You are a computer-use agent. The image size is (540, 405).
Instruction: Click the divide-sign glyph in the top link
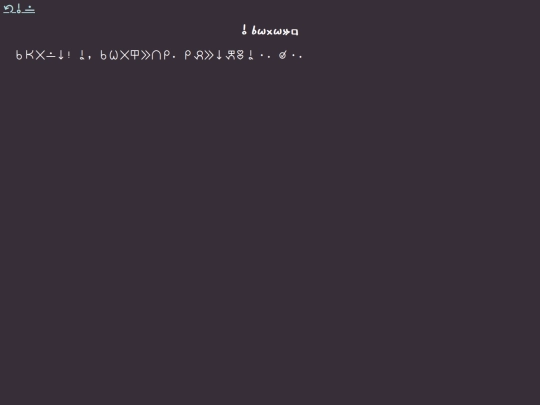tap(30, 9)
